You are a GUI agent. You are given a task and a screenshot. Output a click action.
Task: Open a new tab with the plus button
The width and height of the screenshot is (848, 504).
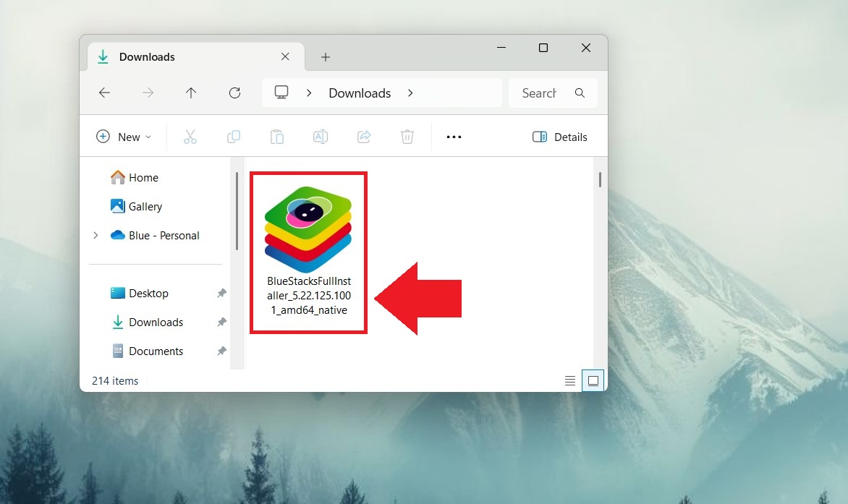(326, 56)
